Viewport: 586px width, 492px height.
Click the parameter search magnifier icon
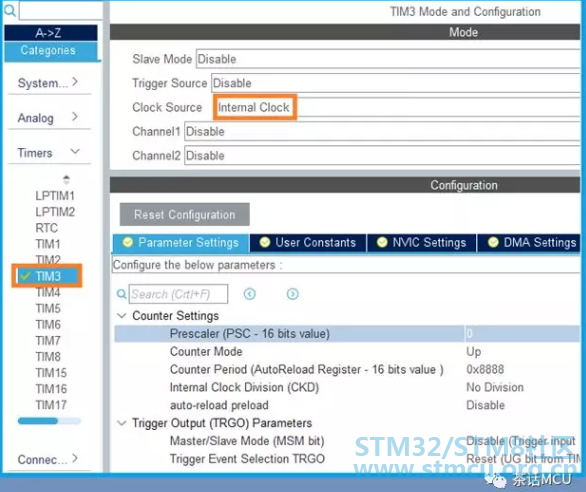pyautogui.click(x=121, y=294)
